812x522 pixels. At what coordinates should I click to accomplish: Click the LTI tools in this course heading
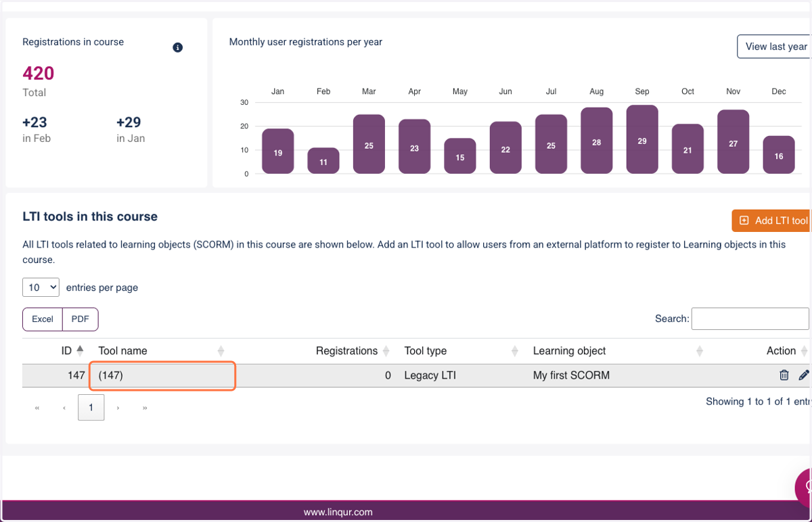[90, 216]
